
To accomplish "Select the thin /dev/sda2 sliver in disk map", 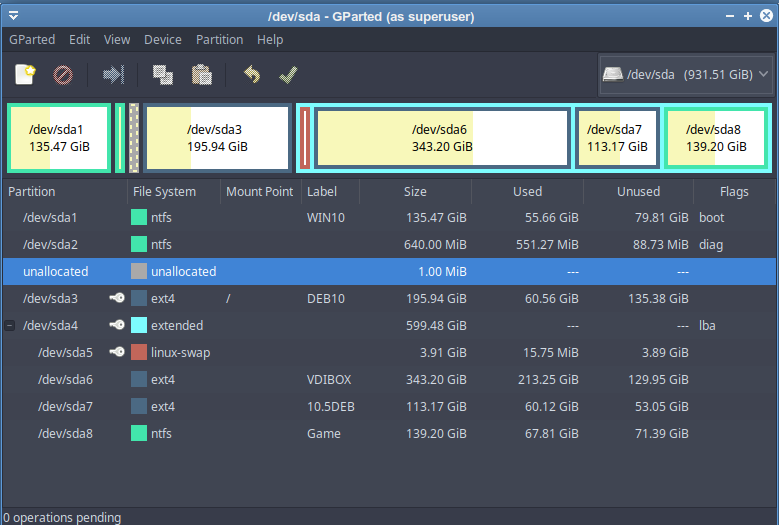I will pyautogui.click(x=120, y=138).
